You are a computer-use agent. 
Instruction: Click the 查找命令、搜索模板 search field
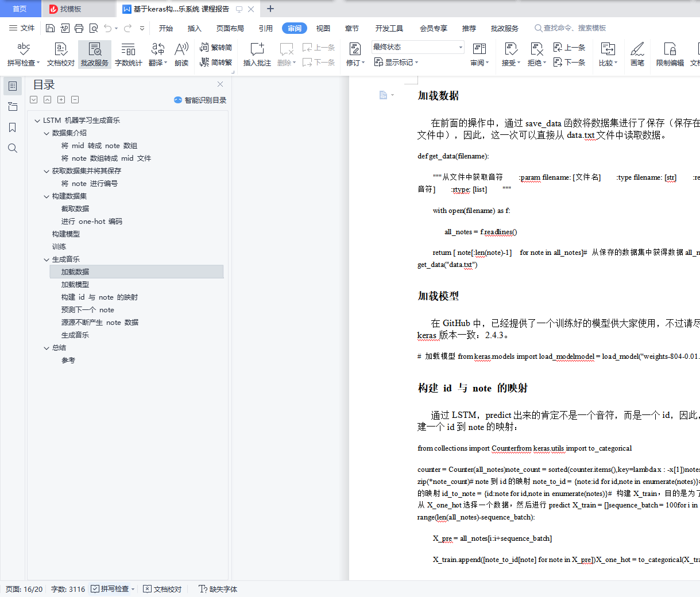tap(570, 28)
